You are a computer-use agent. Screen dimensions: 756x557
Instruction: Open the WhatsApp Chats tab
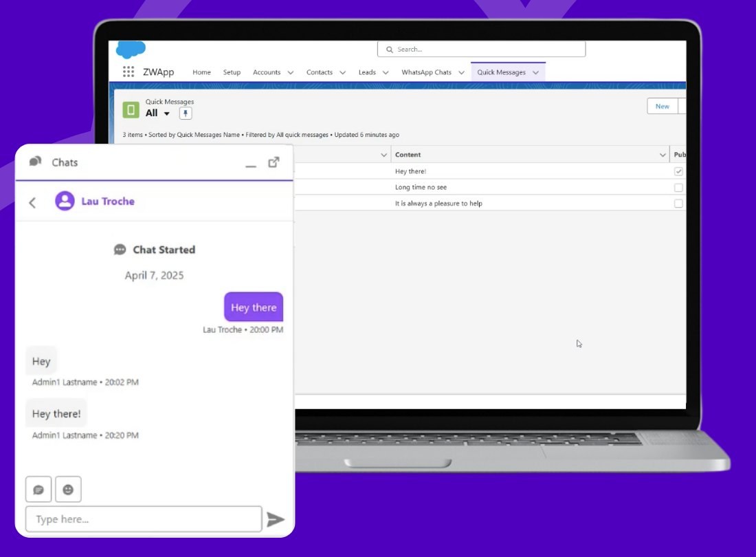point(427,72)
